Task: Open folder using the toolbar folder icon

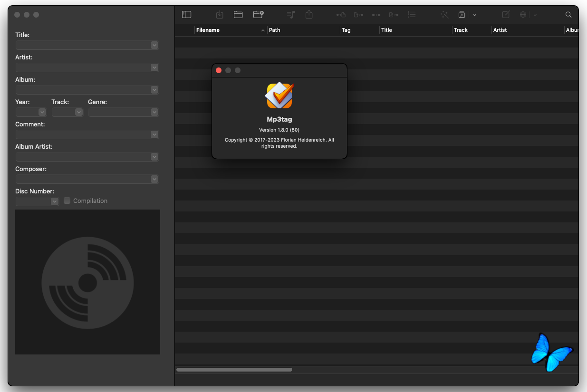Action: click(238, 15)
